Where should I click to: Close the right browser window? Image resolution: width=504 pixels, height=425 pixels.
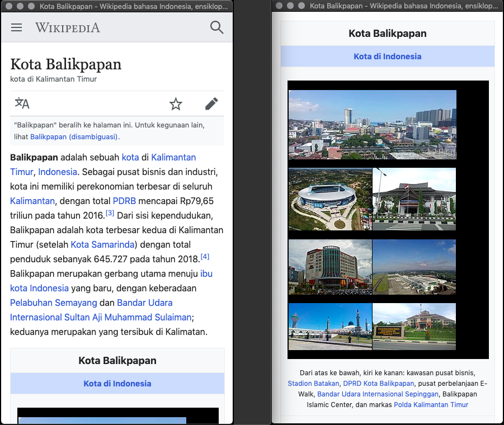(x=279, y=6)
